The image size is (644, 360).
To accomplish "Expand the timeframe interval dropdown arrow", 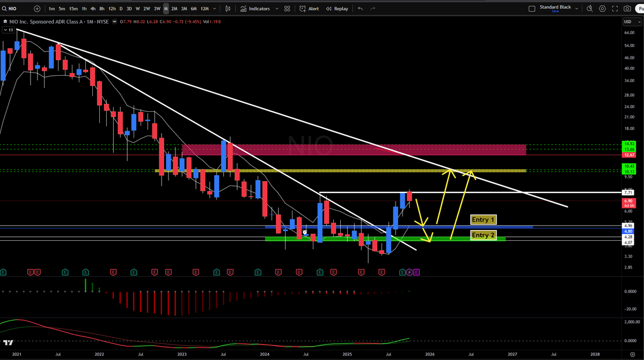I will (216, 9).
